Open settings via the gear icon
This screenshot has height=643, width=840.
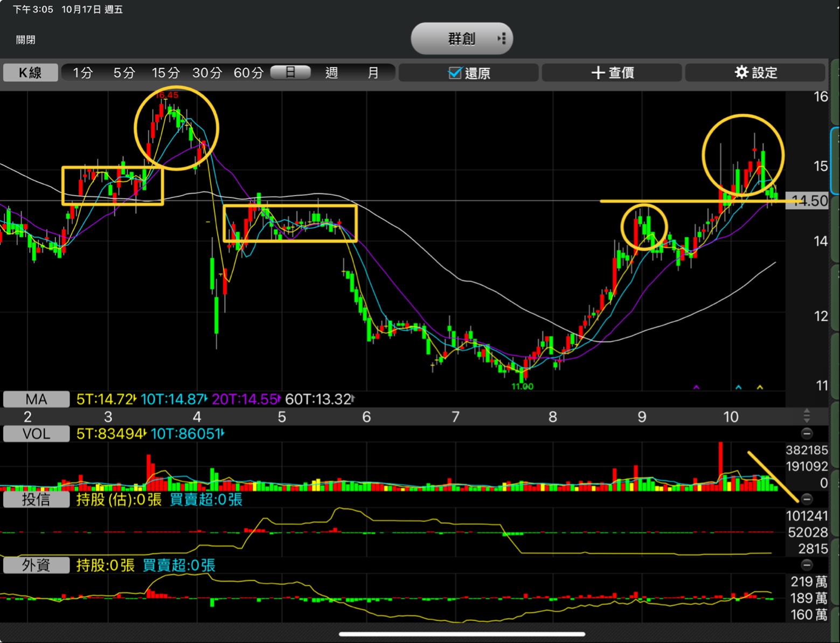click(x=741, y=72)
